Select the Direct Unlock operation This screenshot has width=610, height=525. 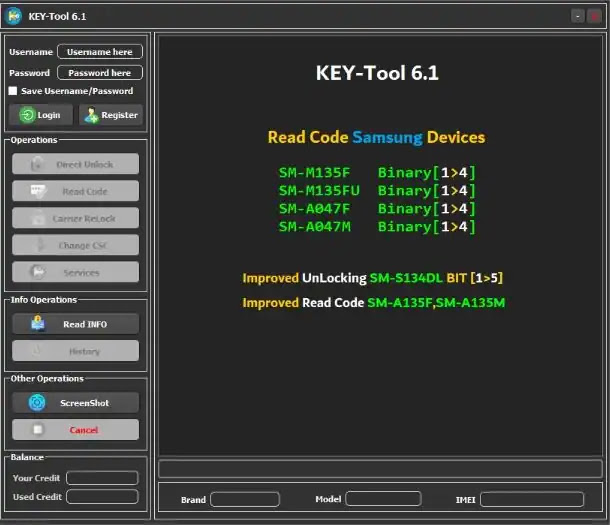point(75,164)
